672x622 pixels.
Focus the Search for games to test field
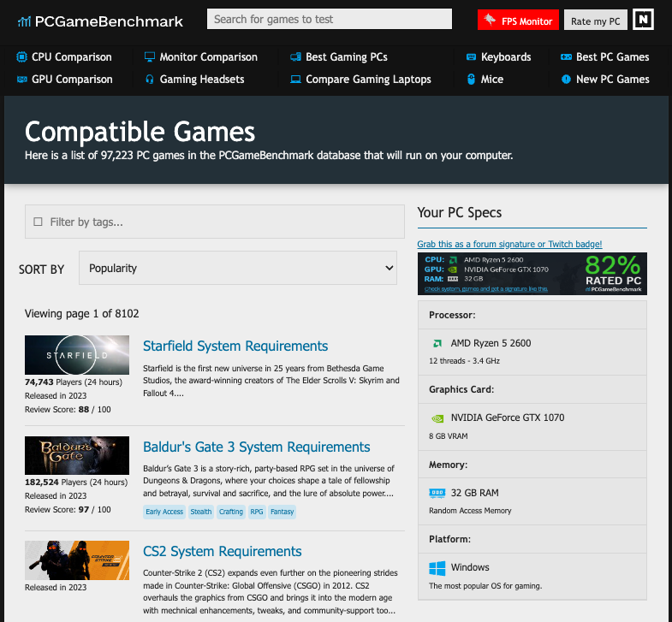329,20
